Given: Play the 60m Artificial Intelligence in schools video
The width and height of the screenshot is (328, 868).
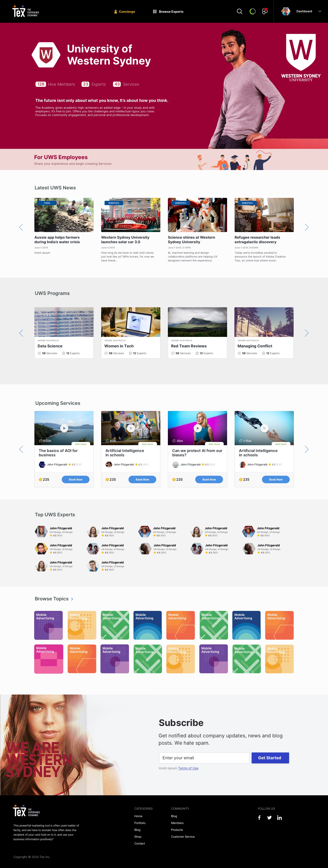Looking at the screenshot, I should point(131,428).
